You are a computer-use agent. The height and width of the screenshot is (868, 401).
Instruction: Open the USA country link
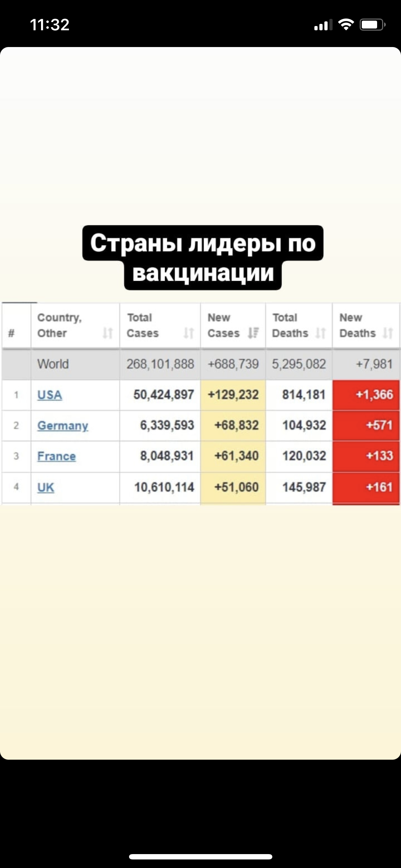pos(50,395)
